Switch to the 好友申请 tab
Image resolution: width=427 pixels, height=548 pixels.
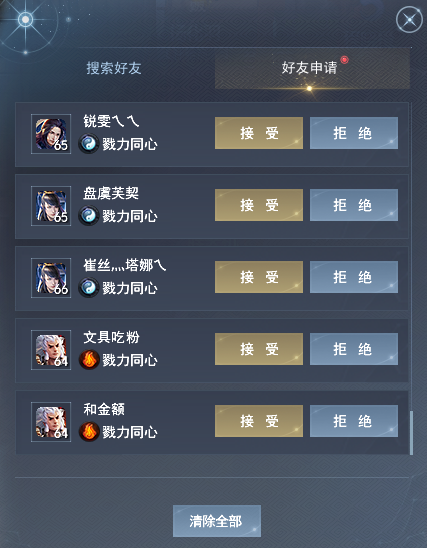(x=312, y=68)
